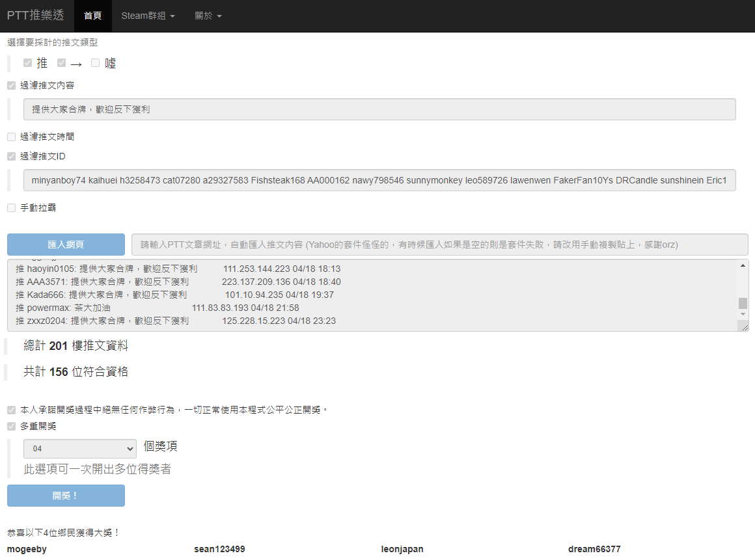
Task: Toggle the 過濾推文內容 checkbox
Action: [x=12, y=86]
